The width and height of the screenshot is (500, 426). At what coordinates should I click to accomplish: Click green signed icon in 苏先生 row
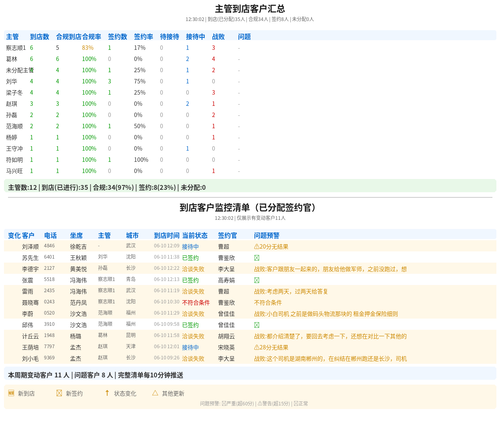pos(257,258)
